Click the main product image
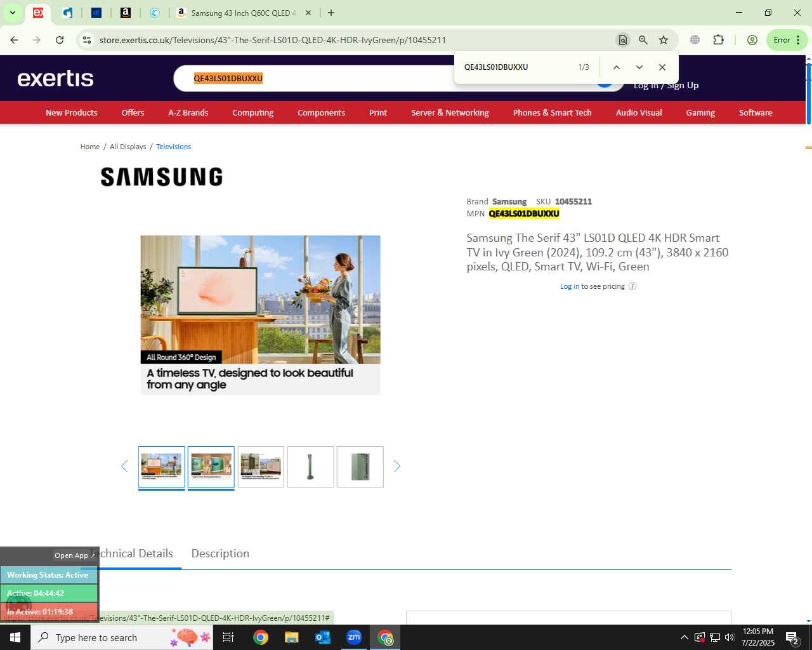This screenshot has height=650, width=812. tap(260, 315)
